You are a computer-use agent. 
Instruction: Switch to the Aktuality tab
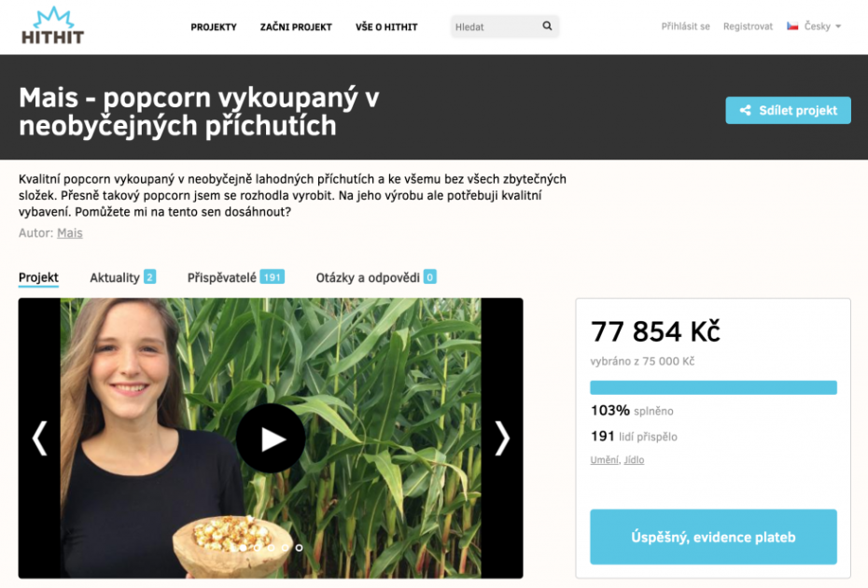(123, 277)
